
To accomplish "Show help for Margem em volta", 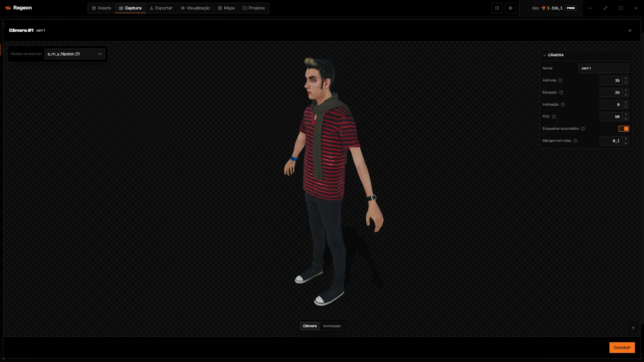I will (575, 141).
